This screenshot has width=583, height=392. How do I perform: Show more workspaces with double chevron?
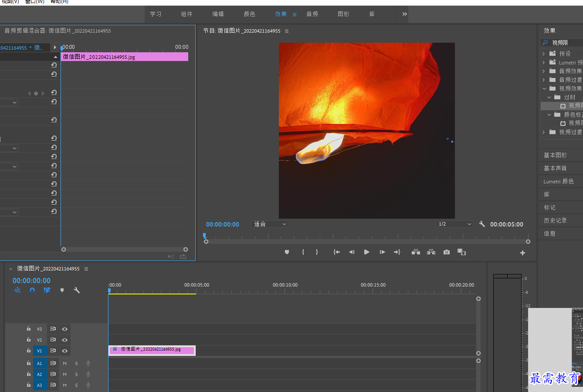405,14
